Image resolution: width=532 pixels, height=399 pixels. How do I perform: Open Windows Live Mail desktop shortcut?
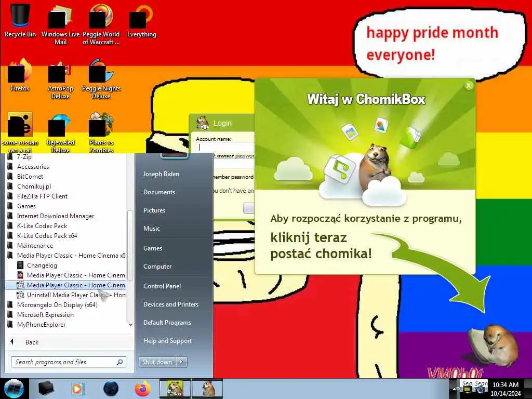60,24
